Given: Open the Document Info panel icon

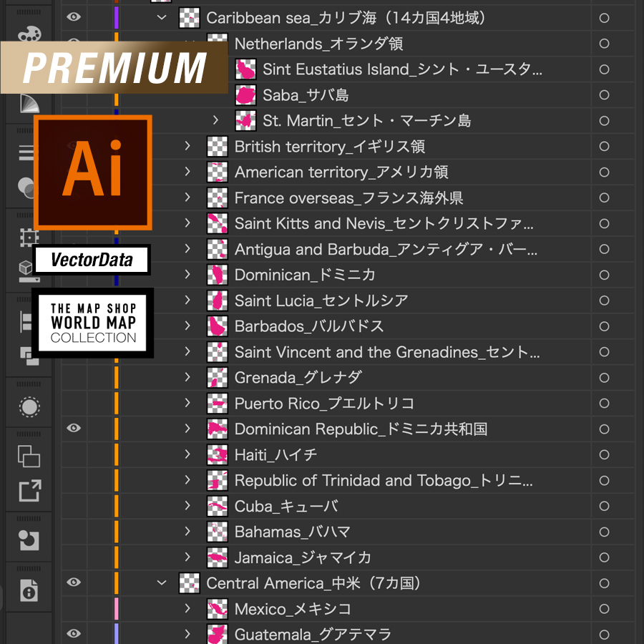Looking at the screenshot, I should pos(29,590).
